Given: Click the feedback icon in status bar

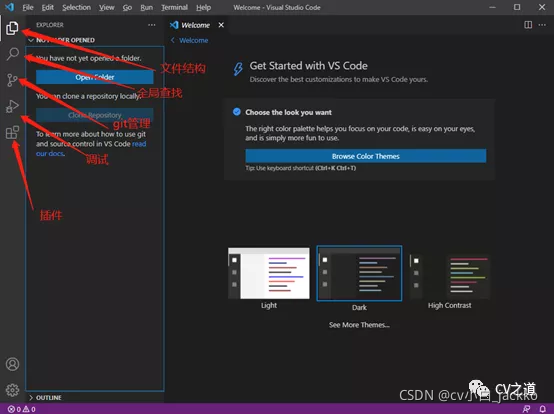Looking at the screenshot, I should pos(526,409).
